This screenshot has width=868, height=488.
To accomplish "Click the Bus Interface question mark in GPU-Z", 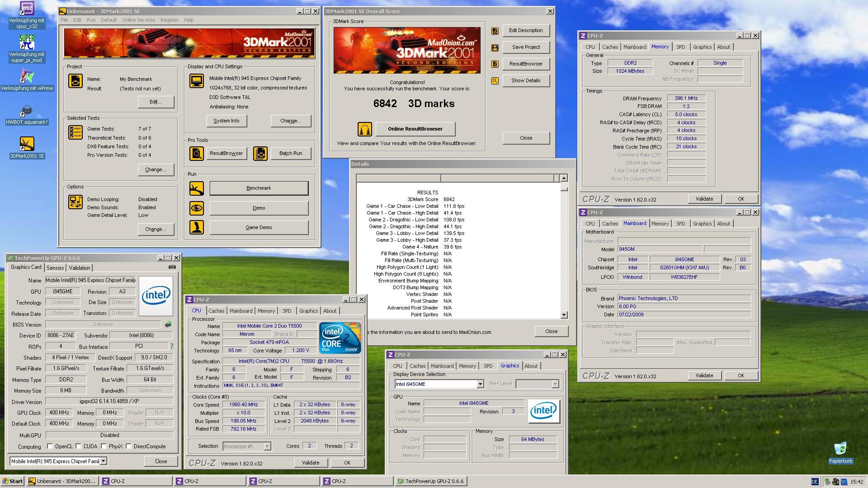I will coord(171,346).
